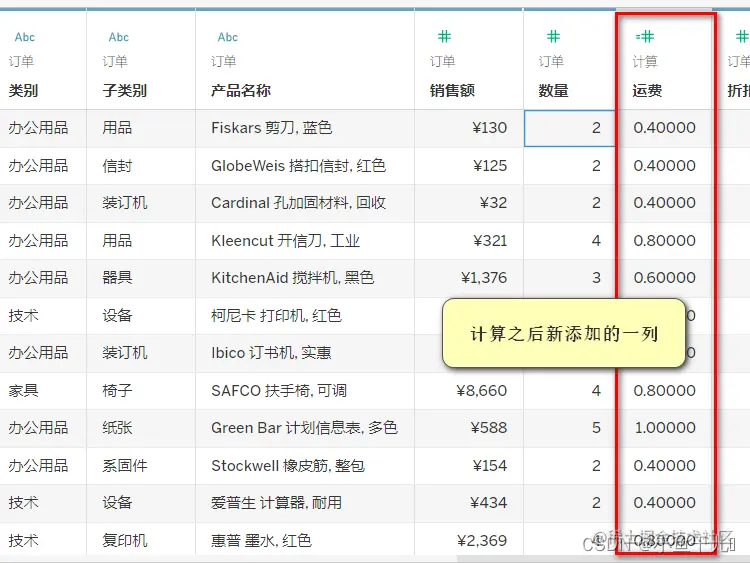Viewport: 750px width, 563px height.
Task: Click the cell Green Bar 计划信息表, 多色
Action: coord(304,428)
